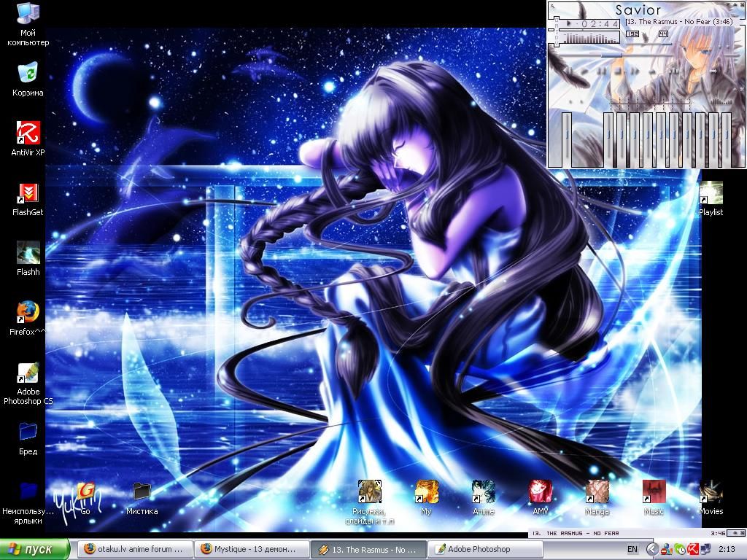The height and width of the screenshot is (560, 747).
Task: Select the Movies desktop shortcut
Action: click(711, 498)
